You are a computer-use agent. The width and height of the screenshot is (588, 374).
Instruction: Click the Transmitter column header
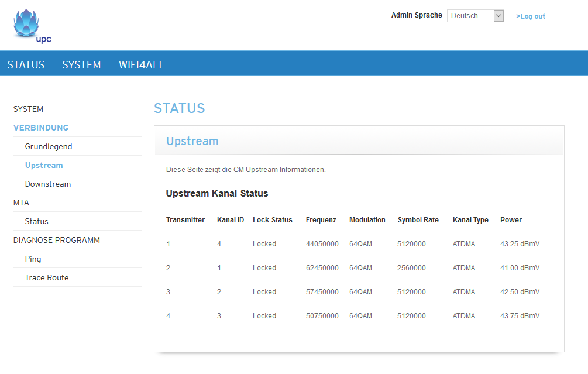185,220
